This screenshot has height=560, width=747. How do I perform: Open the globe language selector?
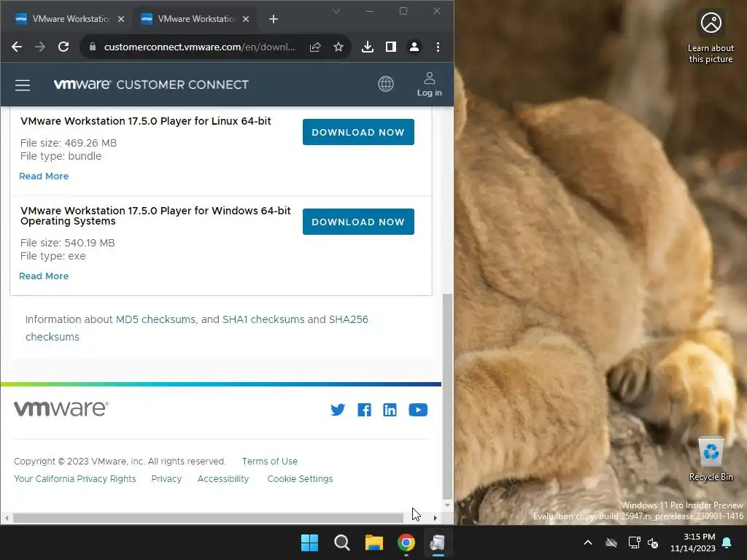click(385, 85)
